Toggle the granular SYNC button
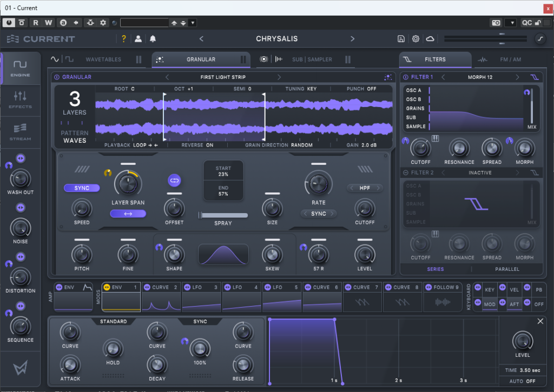The width and height of the screenshot is (554, 392). coord(82,188)
